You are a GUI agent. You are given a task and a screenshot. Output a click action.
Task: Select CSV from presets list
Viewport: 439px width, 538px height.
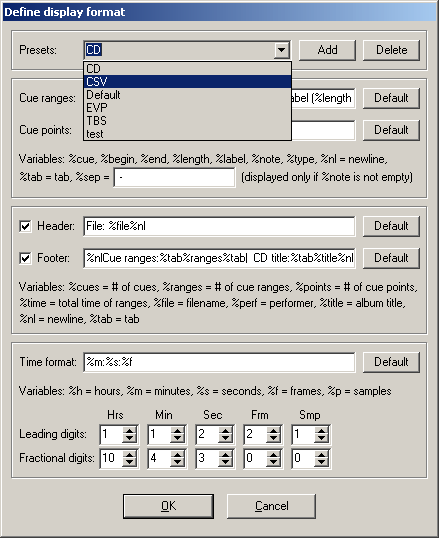[187, 82]
